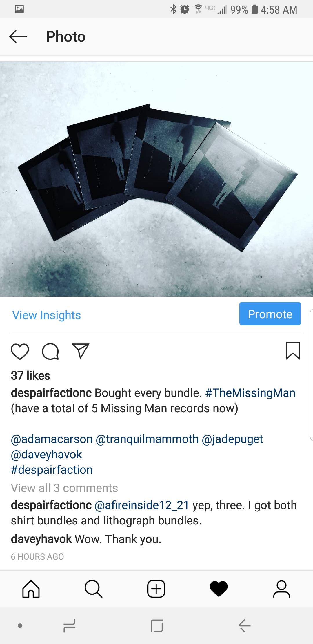Click the Promote button
The width and height of the screenshot is (313, 644).
pyautogui.click(x=270, y=314)
